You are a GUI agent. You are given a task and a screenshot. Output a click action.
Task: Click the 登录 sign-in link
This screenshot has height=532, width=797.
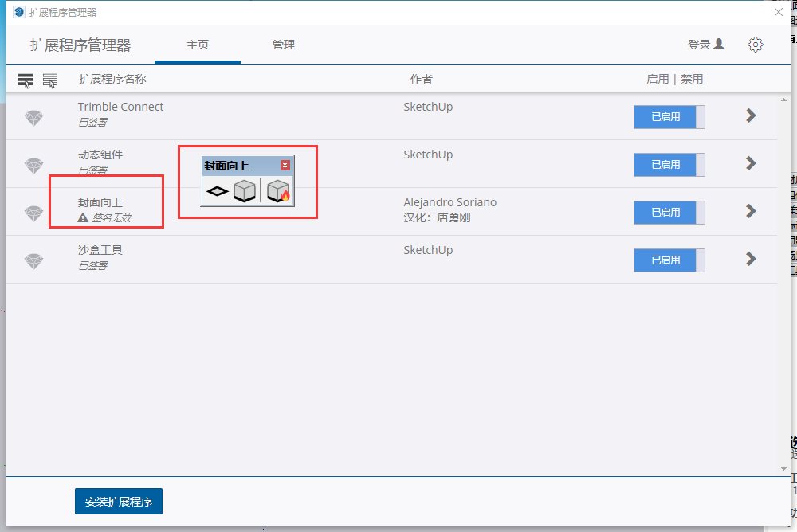[x=705, y=45]
